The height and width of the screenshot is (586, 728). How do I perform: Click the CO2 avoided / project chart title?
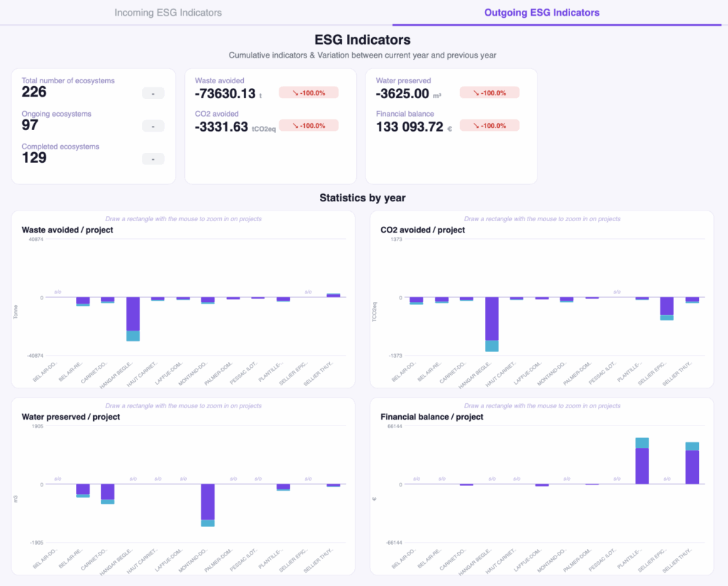423,230
